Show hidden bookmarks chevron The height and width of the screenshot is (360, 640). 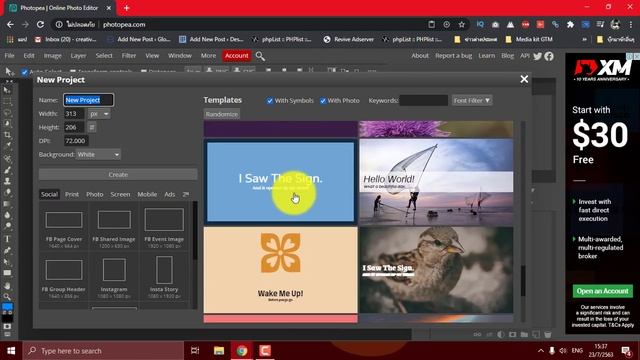pyautogui.click(x=584, y=40)
